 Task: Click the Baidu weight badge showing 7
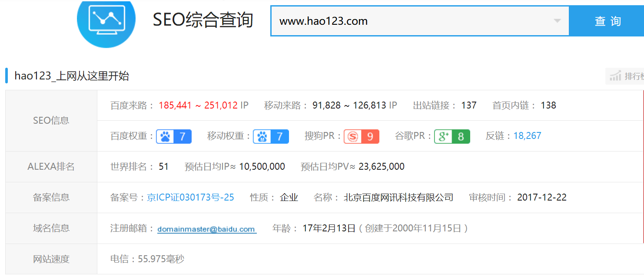[x=174, y=136]
